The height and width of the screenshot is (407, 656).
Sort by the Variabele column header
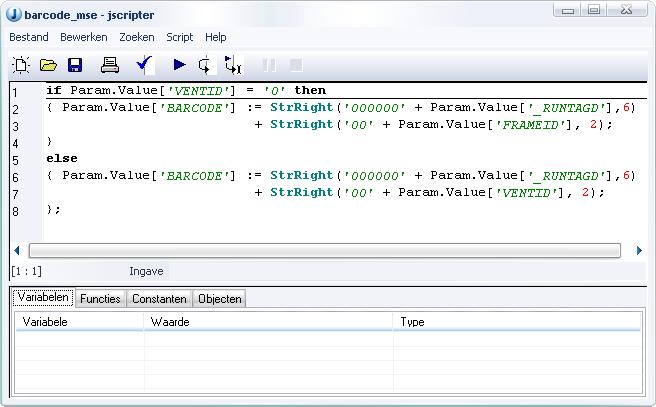(x=79, y=322)
